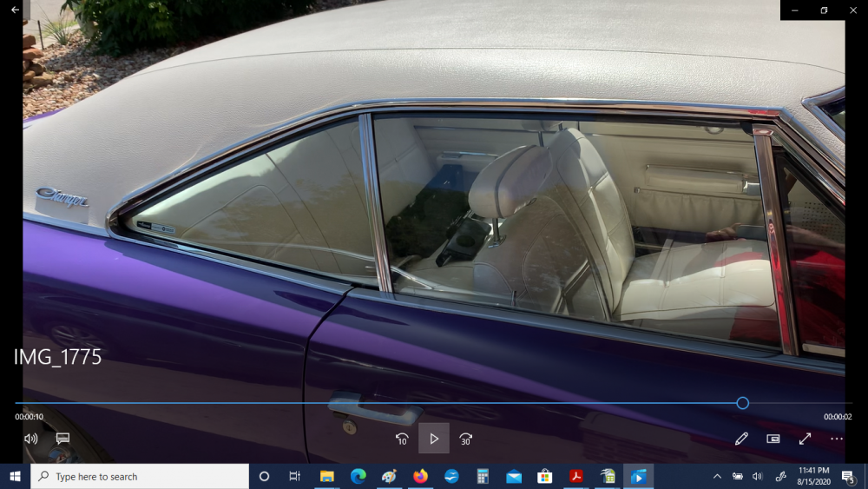Open the notification action center

(x=848, y=476)
